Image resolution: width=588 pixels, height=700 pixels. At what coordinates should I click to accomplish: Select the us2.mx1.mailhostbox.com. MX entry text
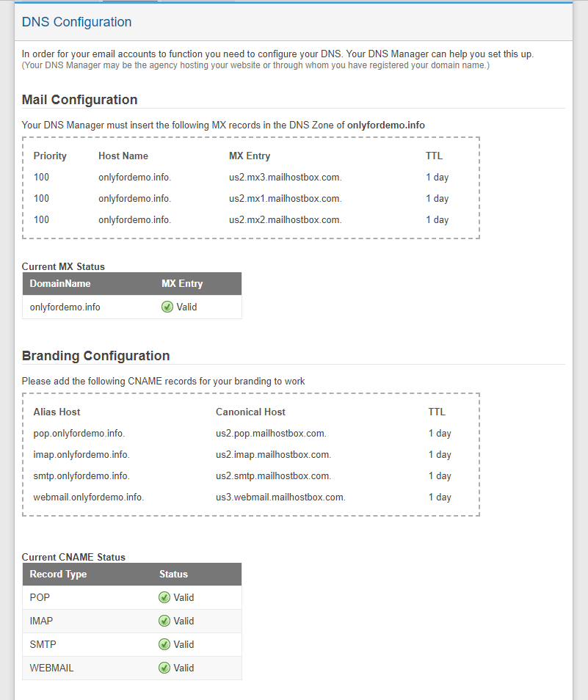tap(286, 199)
